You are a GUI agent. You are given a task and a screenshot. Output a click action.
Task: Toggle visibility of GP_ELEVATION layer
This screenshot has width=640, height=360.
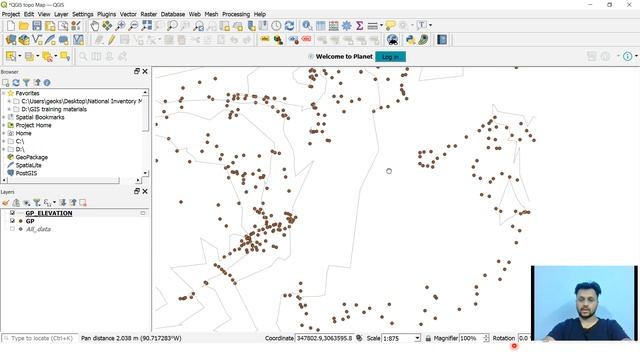12,213
